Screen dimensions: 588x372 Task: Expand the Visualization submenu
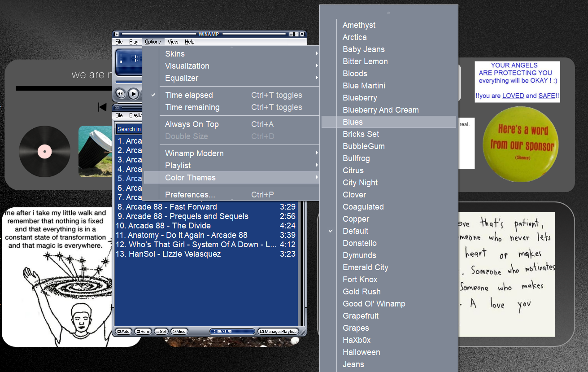pos(231,66)
